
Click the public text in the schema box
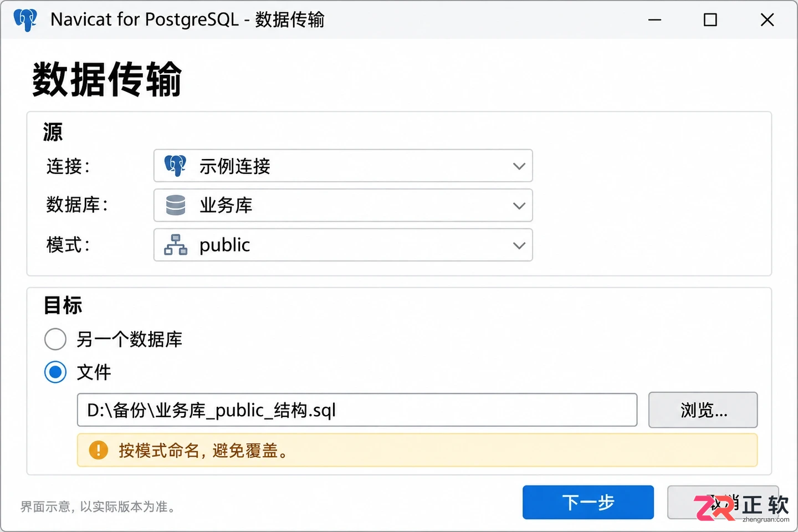click(225, 245)
